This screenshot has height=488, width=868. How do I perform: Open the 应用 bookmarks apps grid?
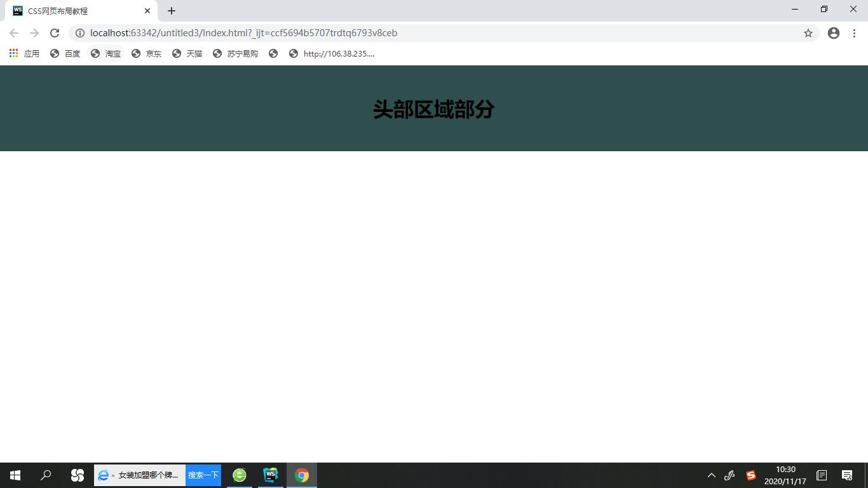[x=24, y=53]
